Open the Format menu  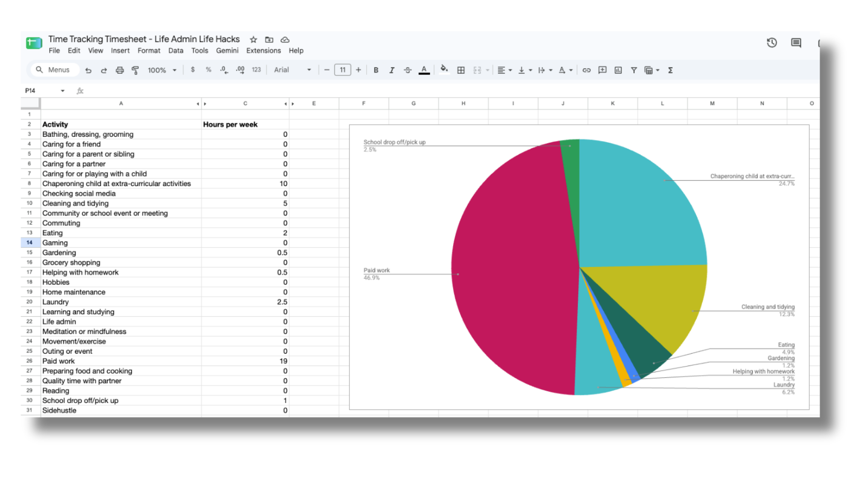(149, 51)
